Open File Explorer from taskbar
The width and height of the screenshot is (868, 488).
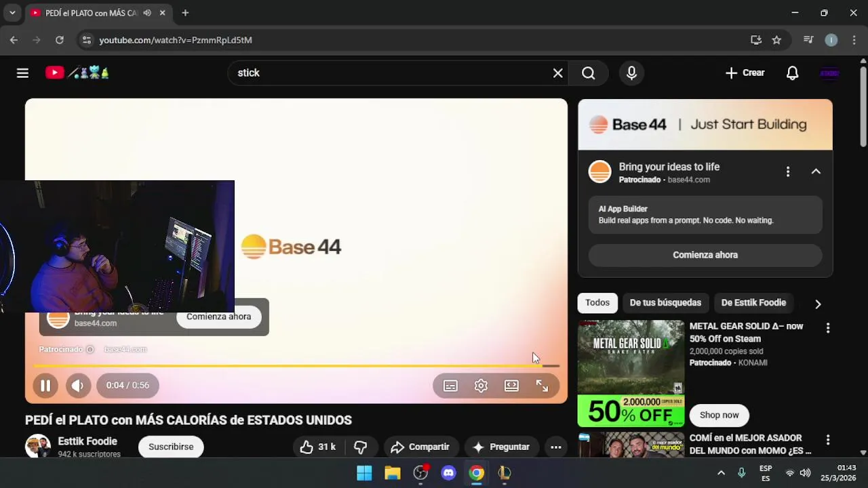tap(393, 473)
